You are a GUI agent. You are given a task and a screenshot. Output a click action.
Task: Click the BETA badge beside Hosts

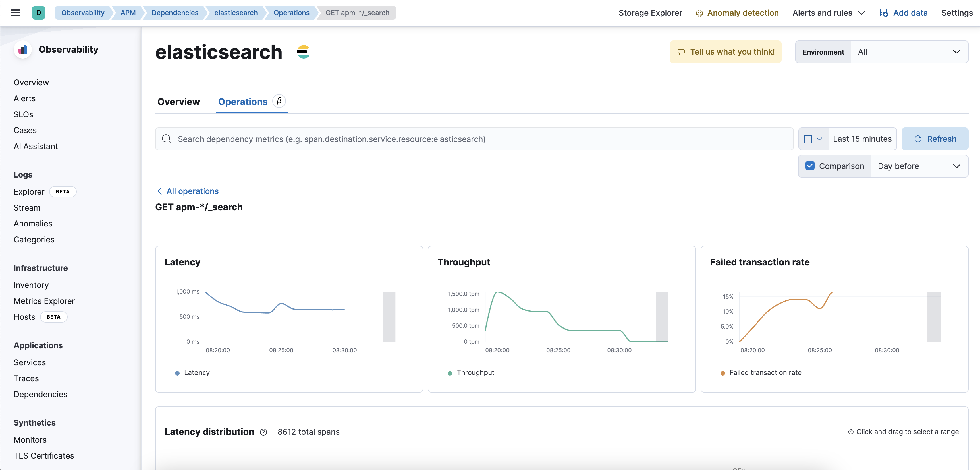point(53,317)
